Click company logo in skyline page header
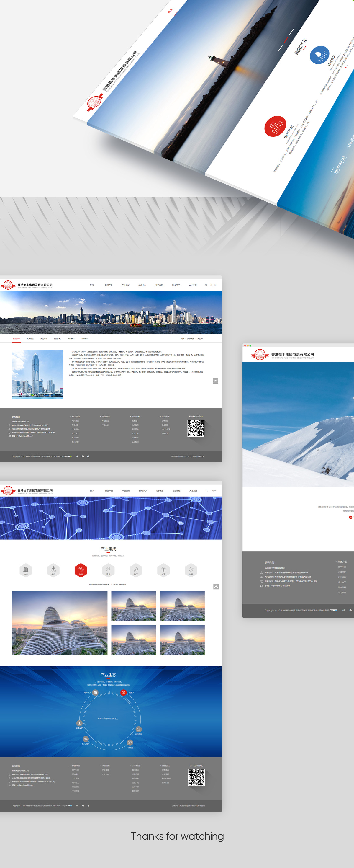354x868 pixels. point(27,285)
